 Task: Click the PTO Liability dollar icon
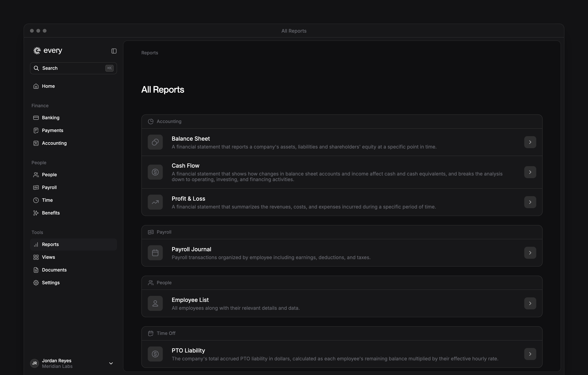pyautogui.click(x=155, y=354)
